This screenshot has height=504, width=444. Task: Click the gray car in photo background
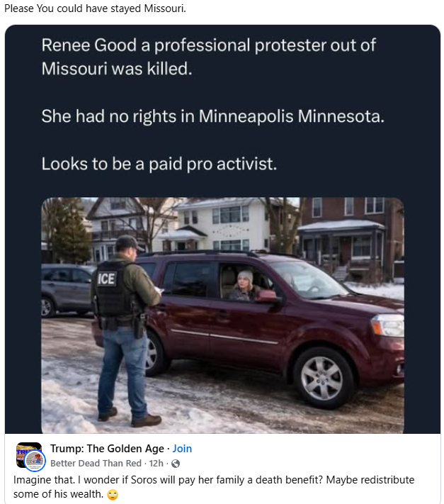tap(67, 289)
